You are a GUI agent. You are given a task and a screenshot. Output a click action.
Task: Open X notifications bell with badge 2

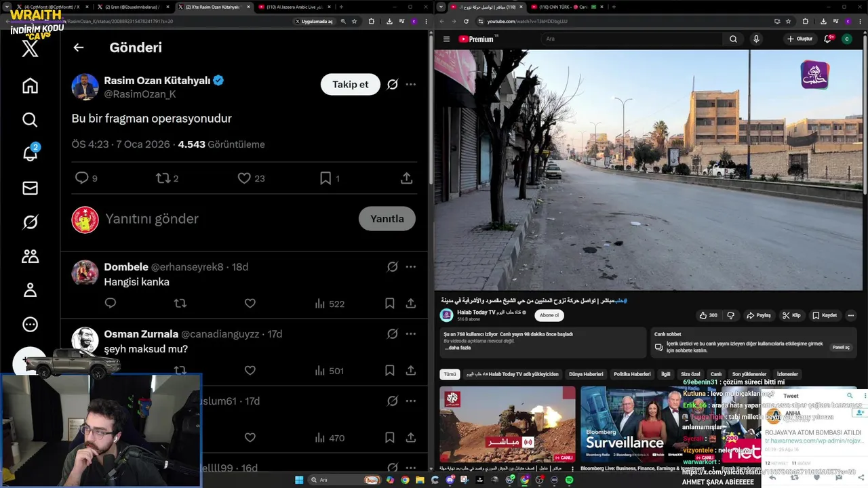click(30, 153)
